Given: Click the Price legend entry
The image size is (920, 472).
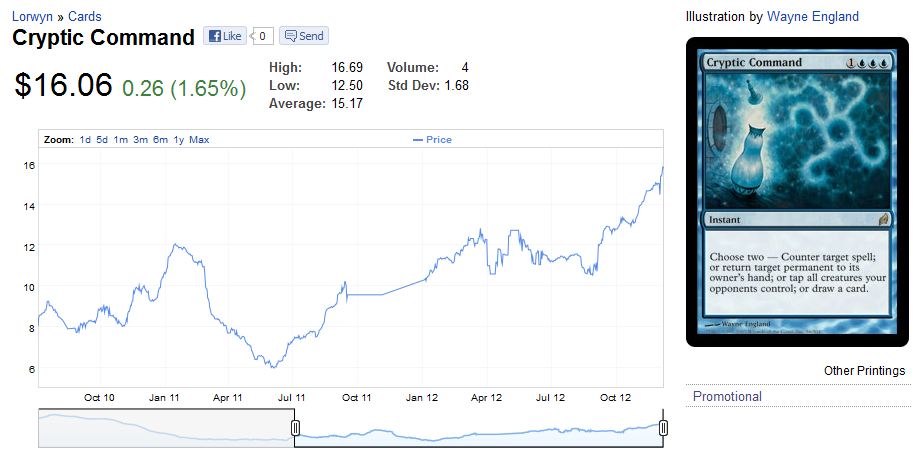Looking at the screenshot, I should (x=433, y=140).
